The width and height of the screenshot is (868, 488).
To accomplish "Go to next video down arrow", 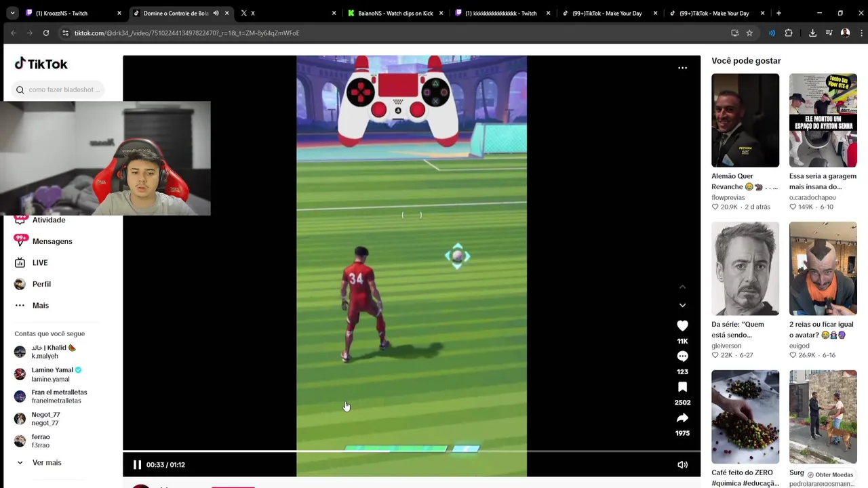I will pos(682,305).
